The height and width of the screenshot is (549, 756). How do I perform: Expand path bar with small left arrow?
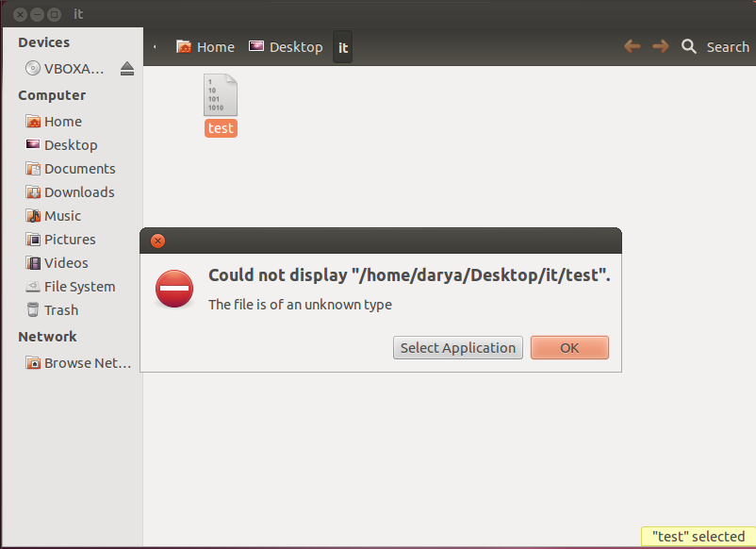coord(155,47)
